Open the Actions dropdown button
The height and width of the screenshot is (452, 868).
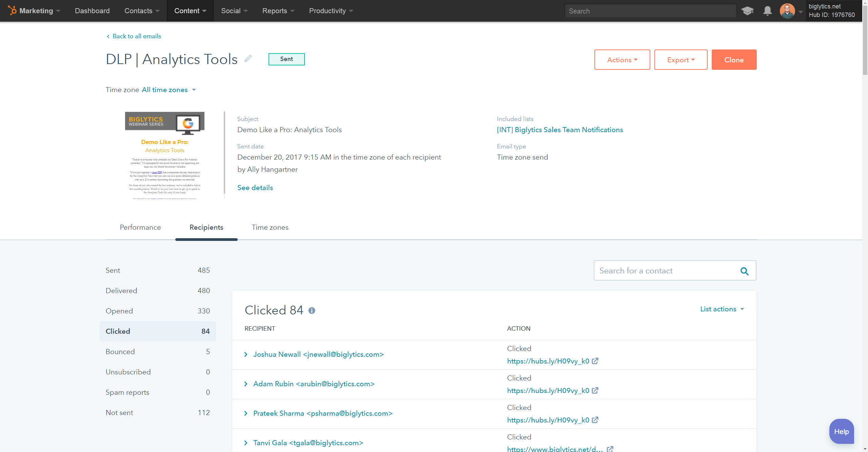tap(622, 60)
